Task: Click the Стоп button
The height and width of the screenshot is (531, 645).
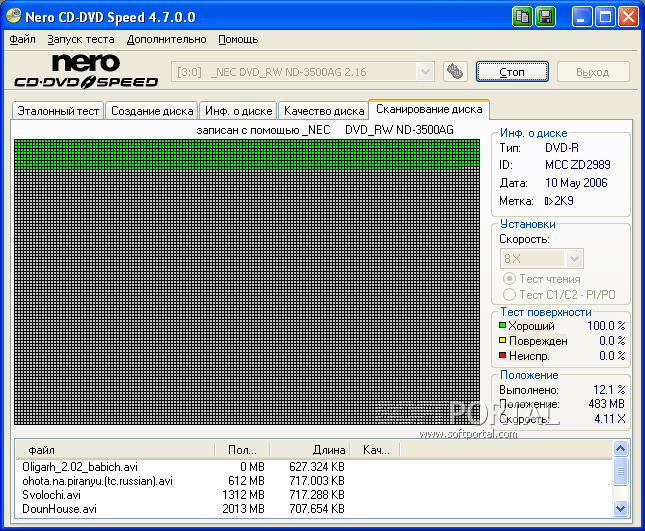Action: coord(512,72)
